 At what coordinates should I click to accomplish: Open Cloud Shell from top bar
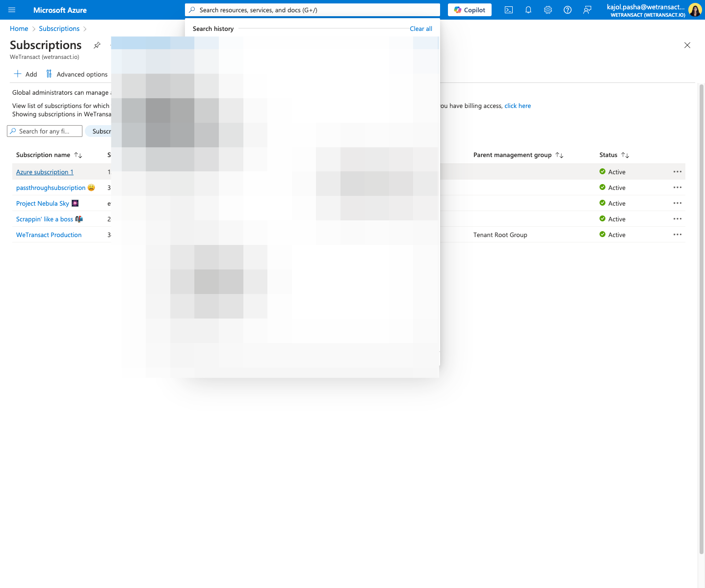click(x=509, y=10)
